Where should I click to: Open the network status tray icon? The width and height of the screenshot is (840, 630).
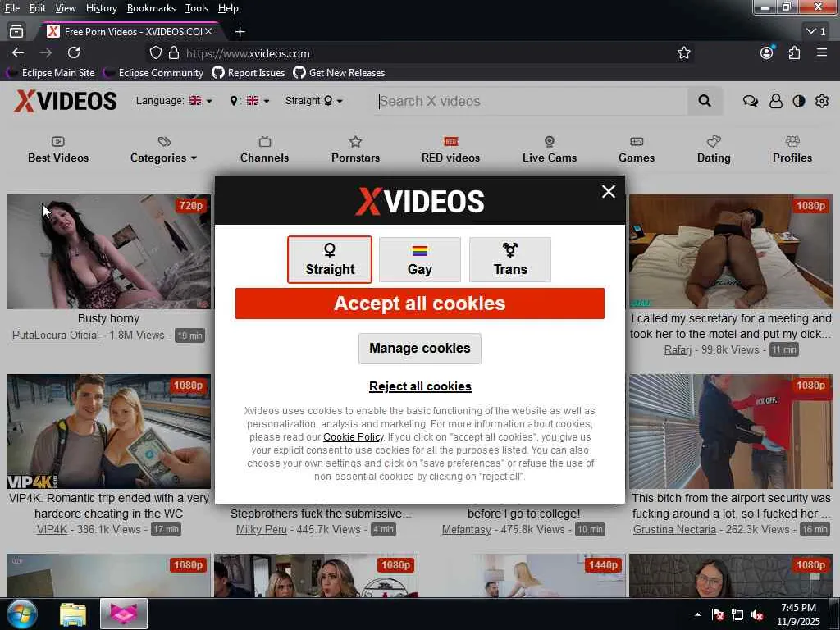[737, 614]
